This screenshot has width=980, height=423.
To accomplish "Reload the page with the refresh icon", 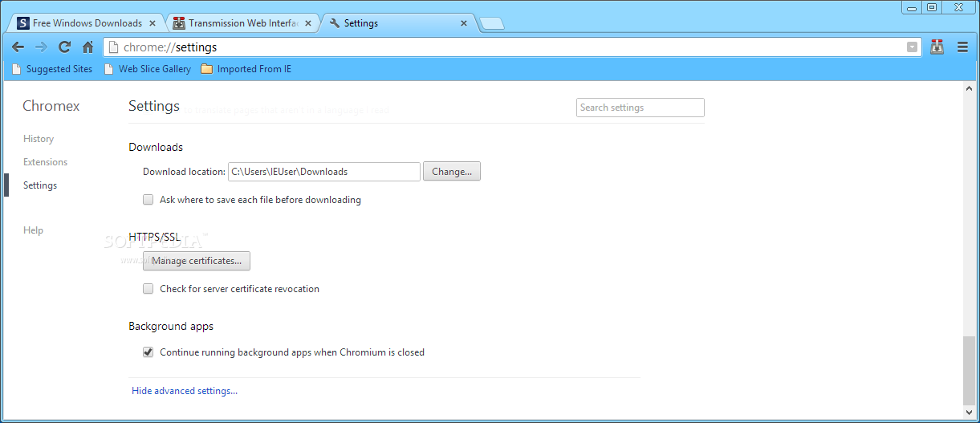I will [64, 47].
